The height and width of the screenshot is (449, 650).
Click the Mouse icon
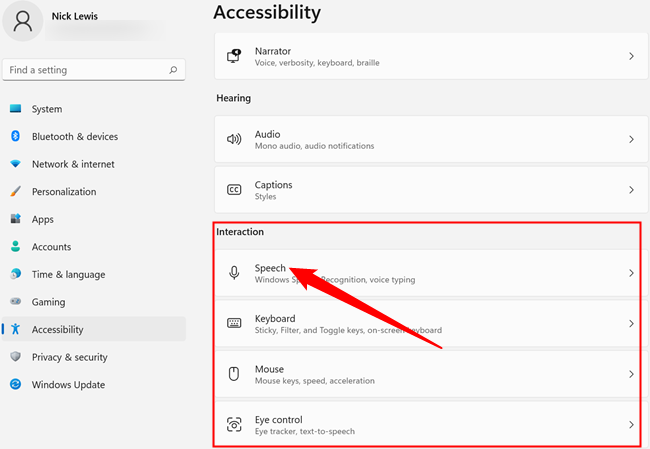234,374
